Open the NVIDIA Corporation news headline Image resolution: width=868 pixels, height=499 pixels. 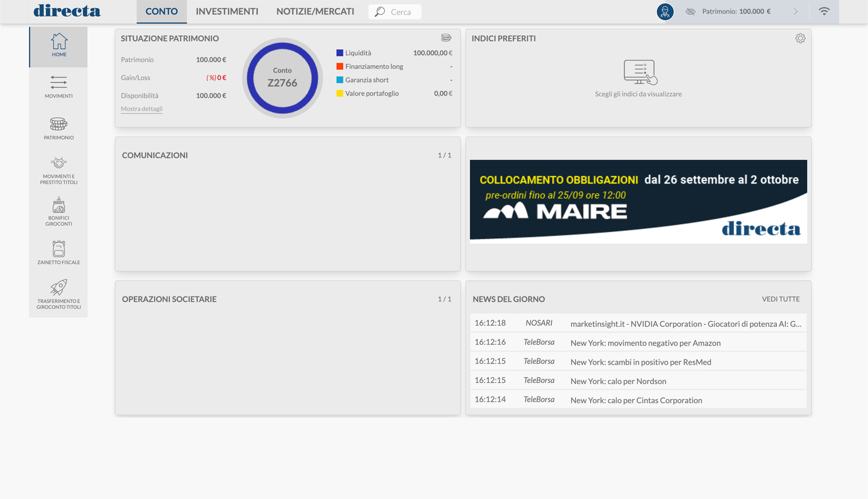click(685, 324)
